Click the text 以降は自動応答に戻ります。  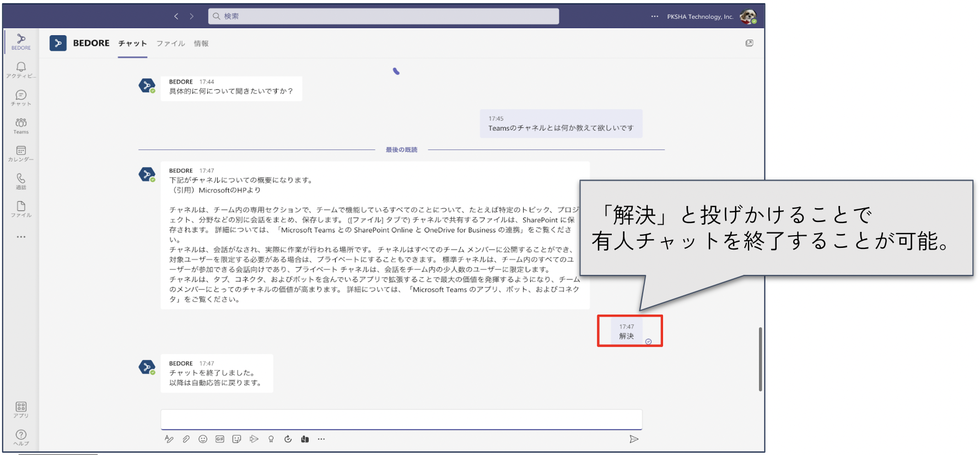pyautogui.click(x=216, y=383)
